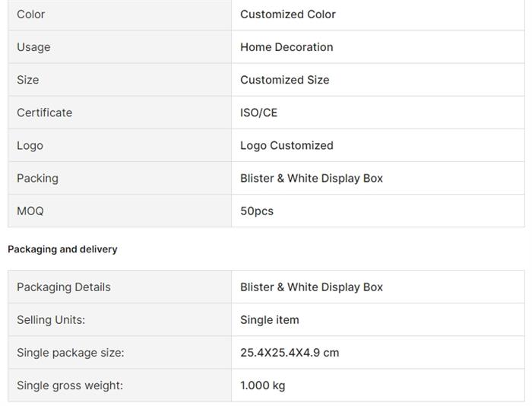Click the Certificate row label

pyautogui.click(x=45, y=113)
